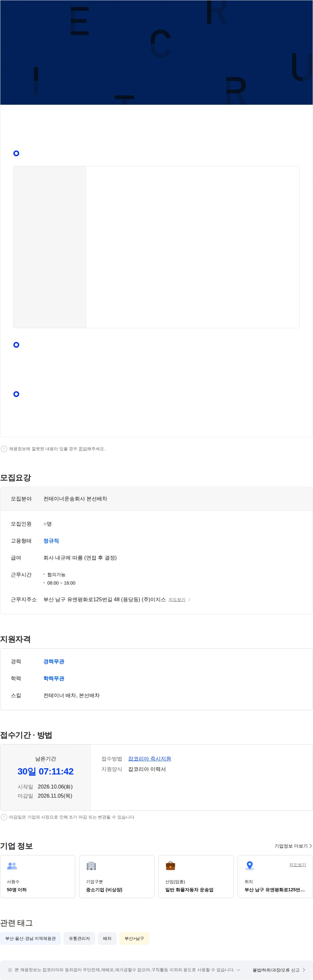313x980 pixels.
Task: Expand the copyright notice dropdown arrow
Action: pyautogui.click(x=238, y=970)
